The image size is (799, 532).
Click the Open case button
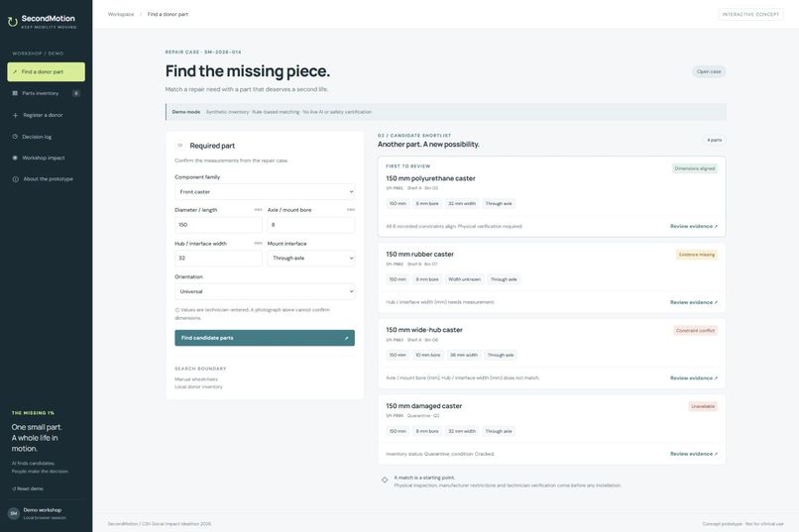(x=709, y=71)
